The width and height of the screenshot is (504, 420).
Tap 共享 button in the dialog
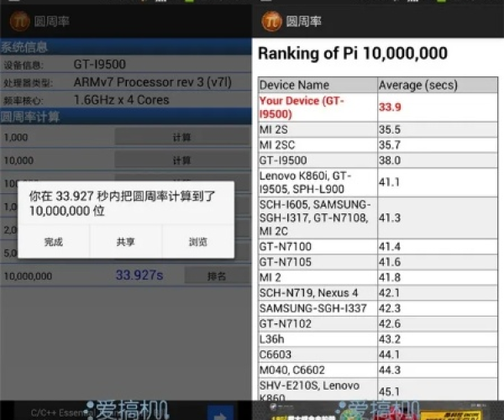126,242
